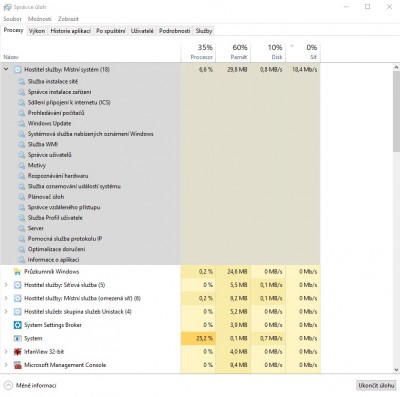Click the Hostitel služby: Místní systém icon
The height and width of the screenshot is (397, 400).
tap(17, 70)
